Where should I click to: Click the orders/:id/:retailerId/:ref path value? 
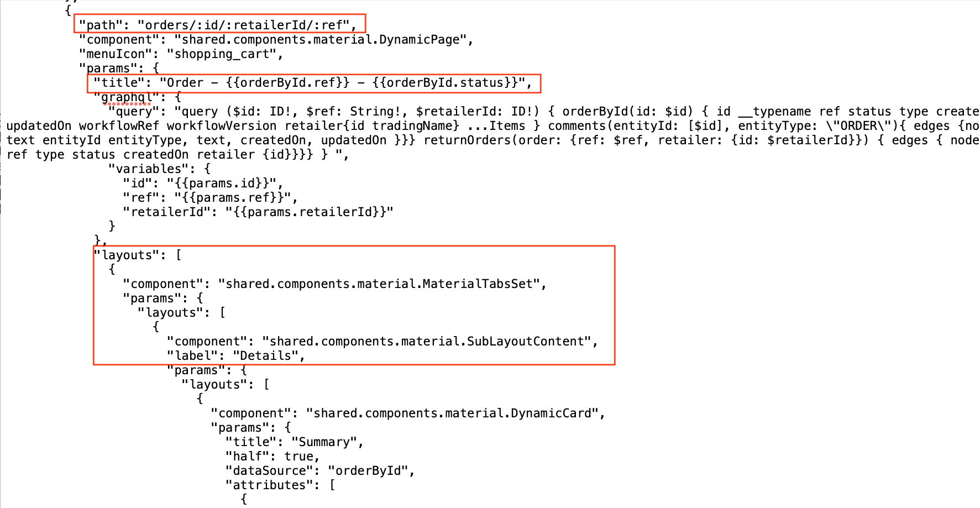click(x=243, y=25)
